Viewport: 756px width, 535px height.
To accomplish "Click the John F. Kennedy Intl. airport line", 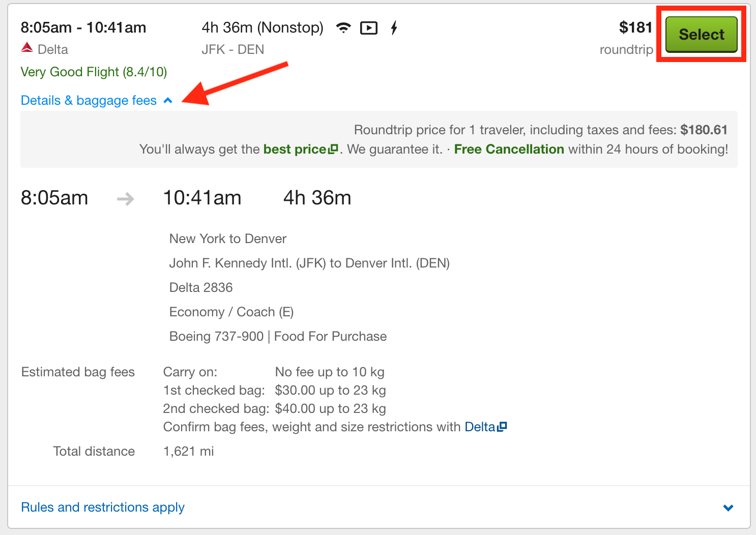I will [x=309, y=263].
